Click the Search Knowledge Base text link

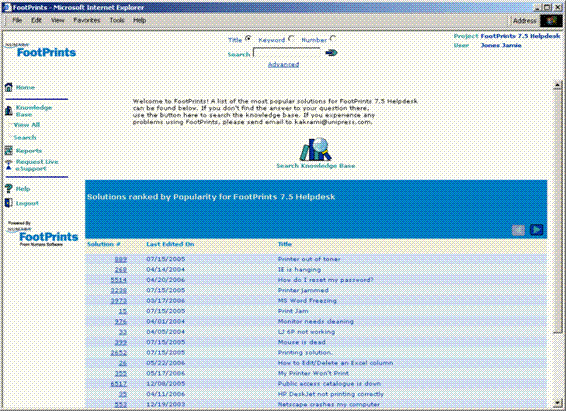(x=315, y=166)
